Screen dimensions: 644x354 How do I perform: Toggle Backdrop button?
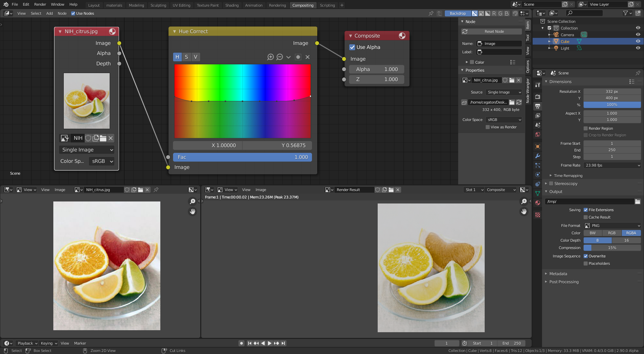(458, 13)
